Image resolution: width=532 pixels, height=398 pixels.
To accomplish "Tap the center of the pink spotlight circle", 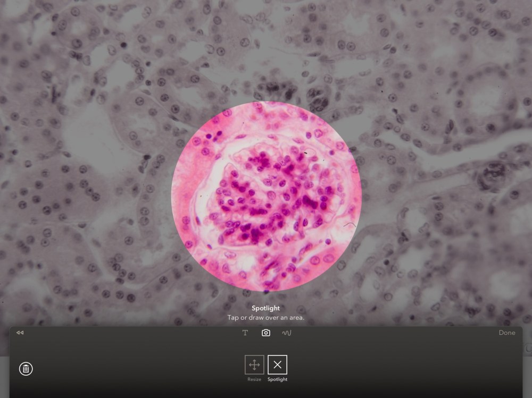I will click(x=267, y=196).
